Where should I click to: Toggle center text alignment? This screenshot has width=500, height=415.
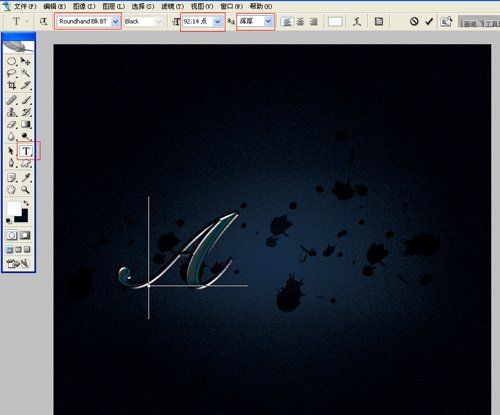(300, 22)
